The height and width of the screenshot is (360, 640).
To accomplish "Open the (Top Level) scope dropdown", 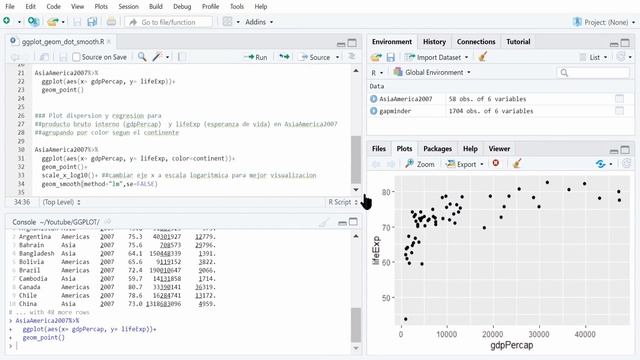I will (61, 202).
